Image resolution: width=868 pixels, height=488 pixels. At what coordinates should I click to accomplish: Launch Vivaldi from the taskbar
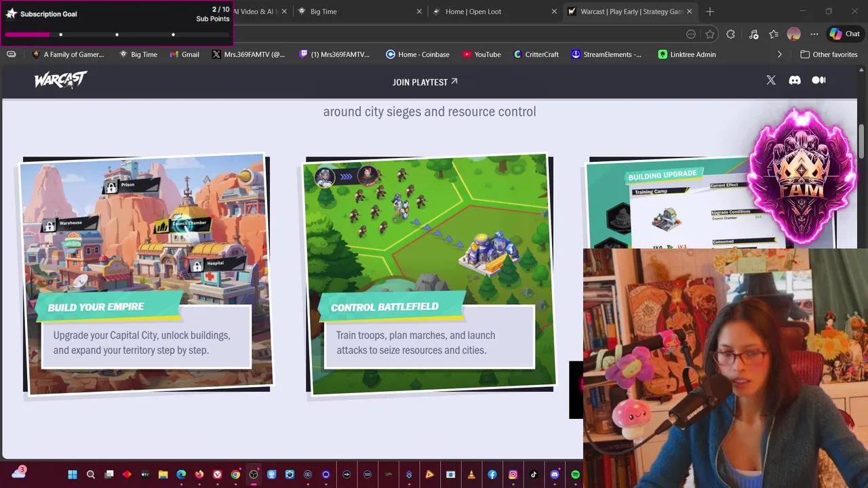coord(218,474)
